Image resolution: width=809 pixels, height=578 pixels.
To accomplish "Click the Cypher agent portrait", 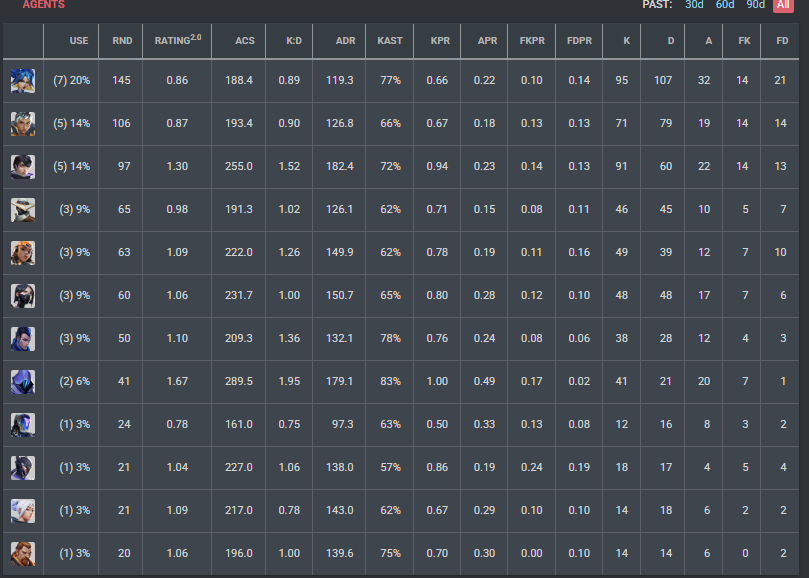I will (x=23, y=210).
